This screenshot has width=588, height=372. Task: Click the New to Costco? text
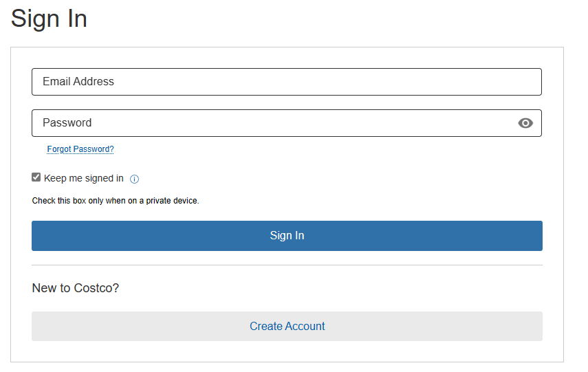pyautogui.click(x=76, y=288)
